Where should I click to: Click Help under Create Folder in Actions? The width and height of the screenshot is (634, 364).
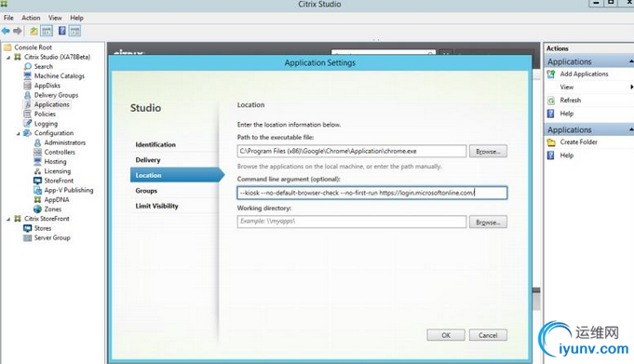point(566,155)
